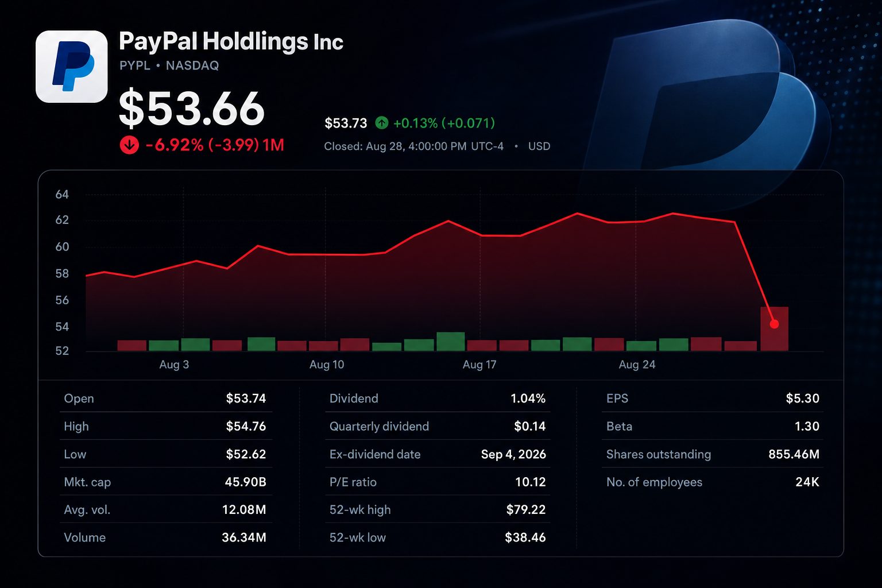
Task: Click the Open row label
Action: click(x=79, y=399)
